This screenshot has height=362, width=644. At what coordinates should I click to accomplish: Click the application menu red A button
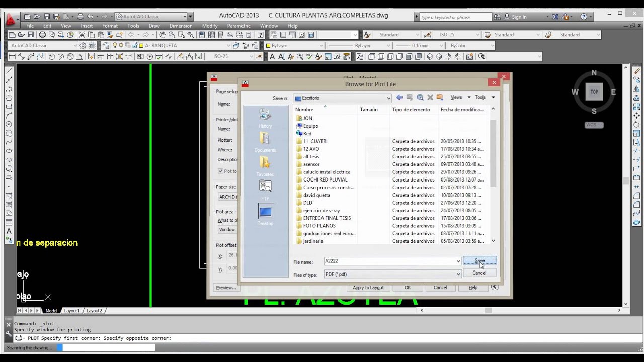pyautogui.click(x=10, y=19)
